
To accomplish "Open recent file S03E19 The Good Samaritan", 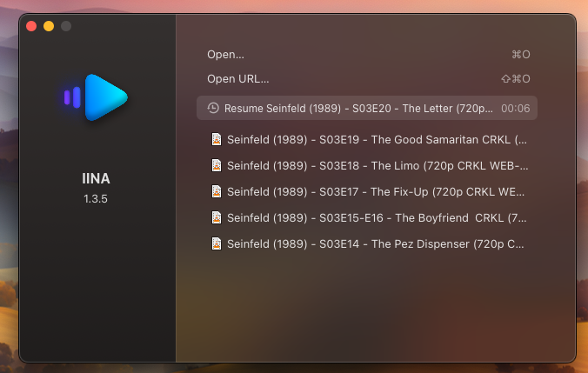I will [377, 139].
